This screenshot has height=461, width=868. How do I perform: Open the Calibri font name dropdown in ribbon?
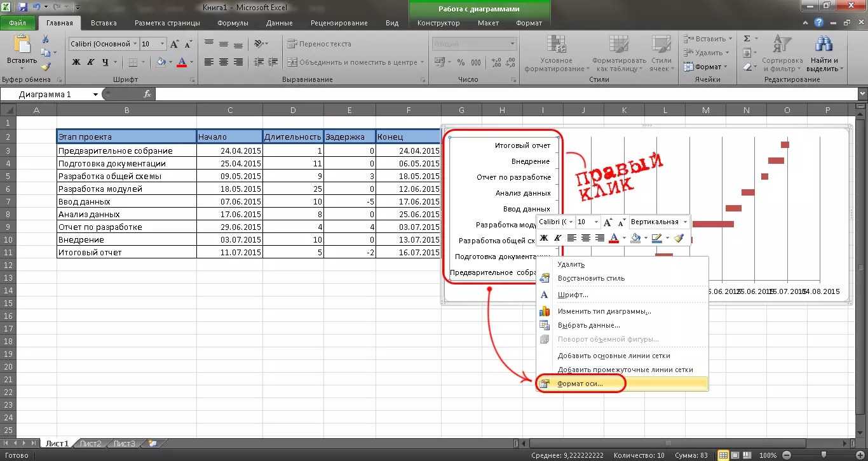[x=135, y=44]
